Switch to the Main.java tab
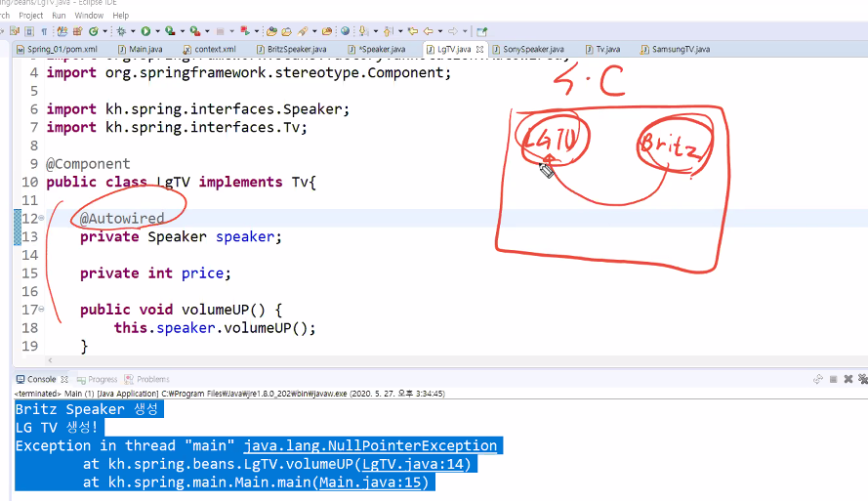Image resolution: width=868 pixels, height=501 pixels. [140, 49]
